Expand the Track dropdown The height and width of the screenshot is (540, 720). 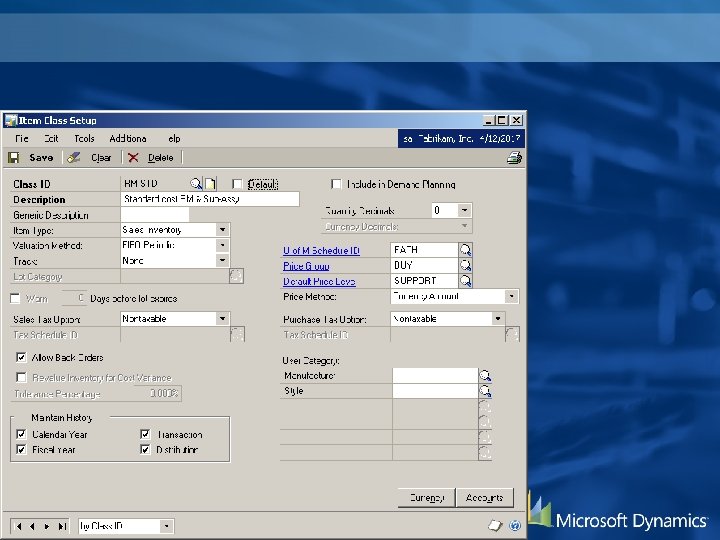click(x=222, y=261)
